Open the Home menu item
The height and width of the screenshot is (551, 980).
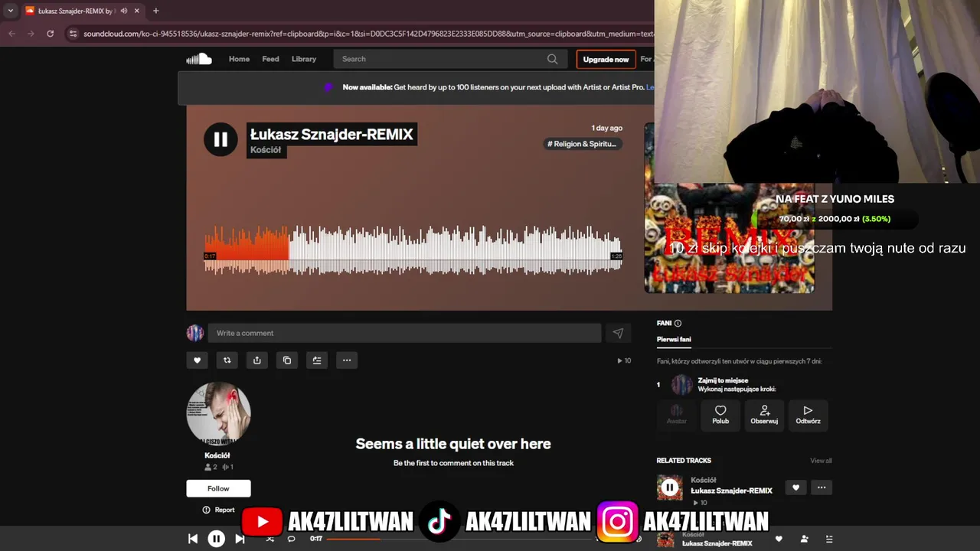[x=239, y=59]
